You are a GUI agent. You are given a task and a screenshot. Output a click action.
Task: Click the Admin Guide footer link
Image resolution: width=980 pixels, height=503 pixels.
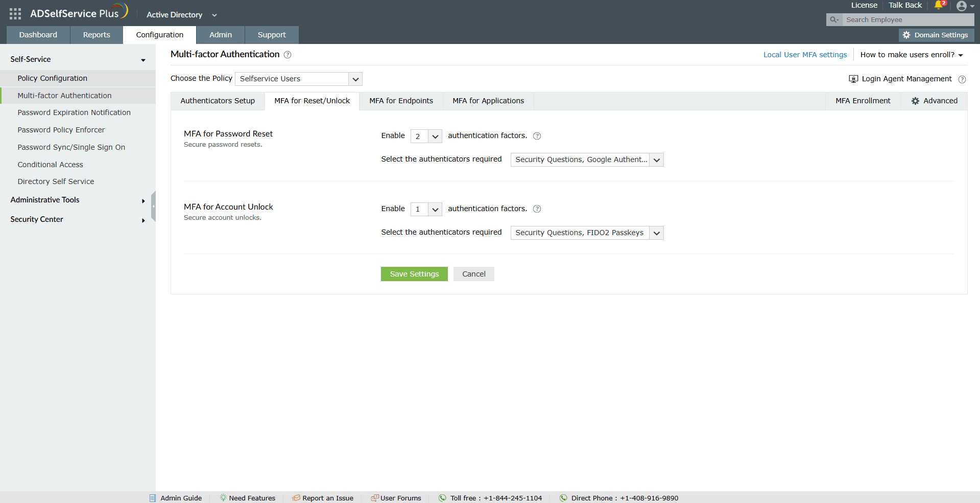click(181, 498)
